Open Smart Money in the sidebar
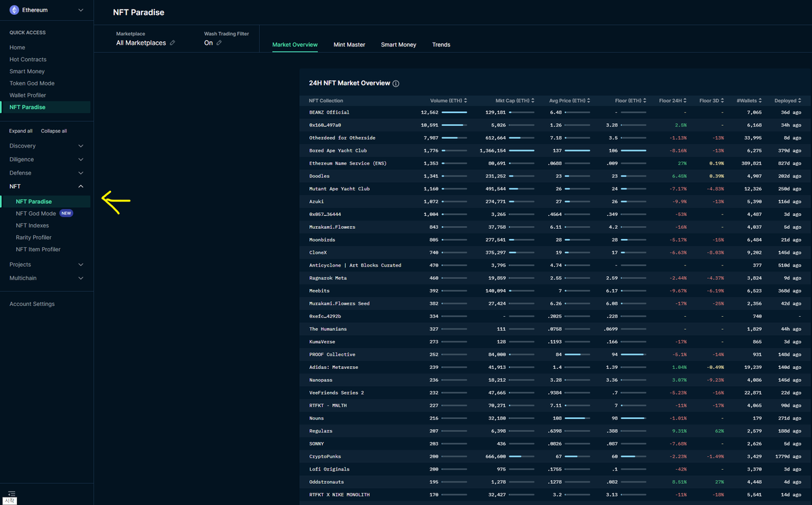 pyautogui.click(x=27, y=71)
